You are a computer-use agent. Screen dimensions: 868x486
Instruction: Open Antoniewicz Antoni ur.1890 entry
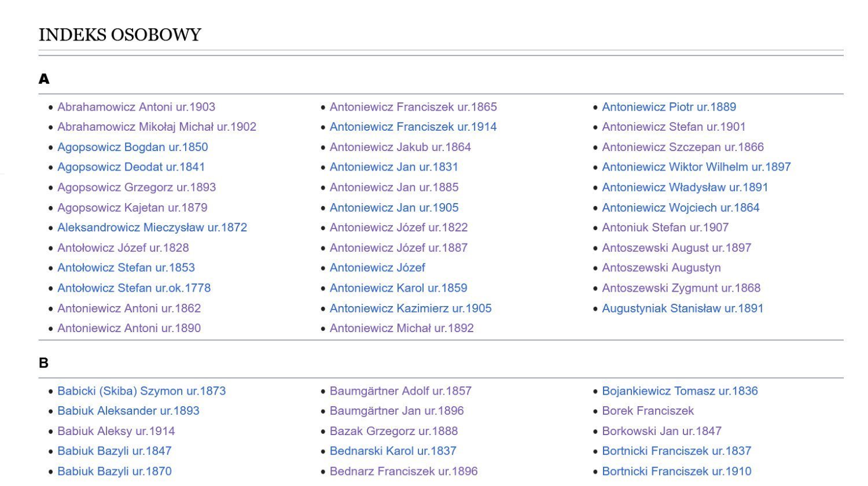[129, 328]
